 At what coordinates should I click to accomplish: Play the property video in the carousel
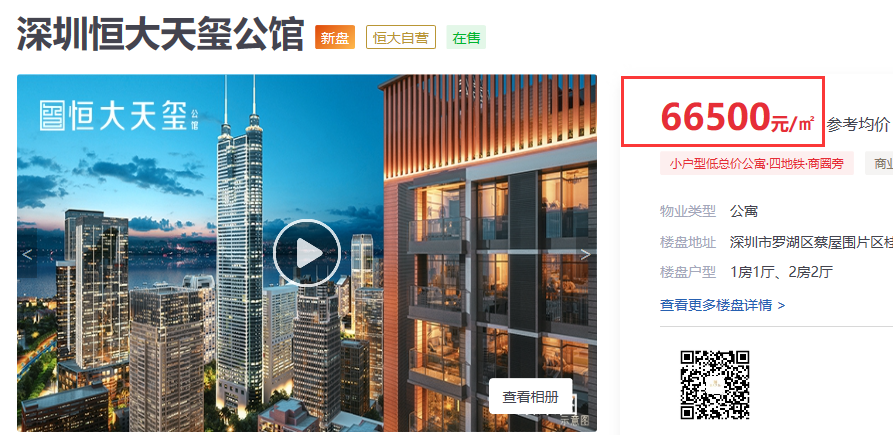click(x=307, y=252)
